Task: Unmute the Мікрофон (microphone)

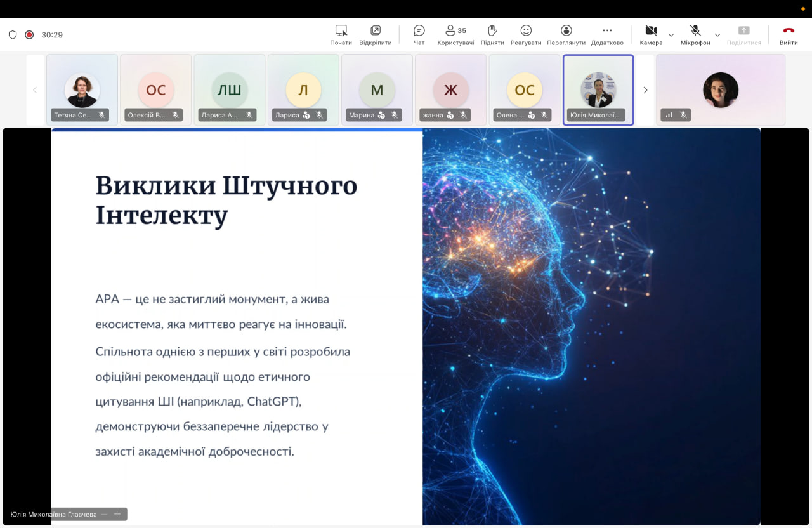Action: click(x=695, y=34)
